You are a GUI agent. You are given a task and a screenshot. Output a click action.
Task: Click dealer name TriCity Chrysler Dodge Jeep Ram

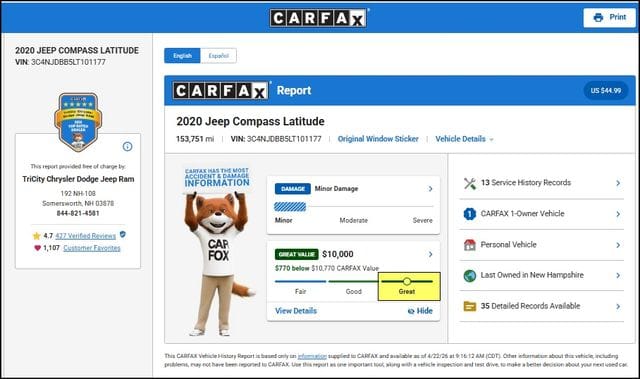pyautogui.click(x=78, y=179)
